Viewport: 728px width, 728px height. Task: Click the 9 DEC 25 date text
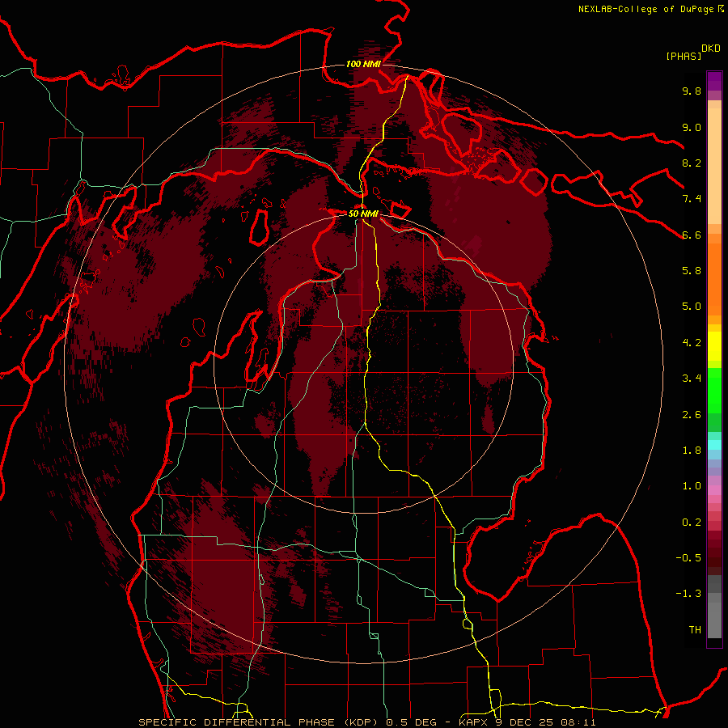coord(525,722)
